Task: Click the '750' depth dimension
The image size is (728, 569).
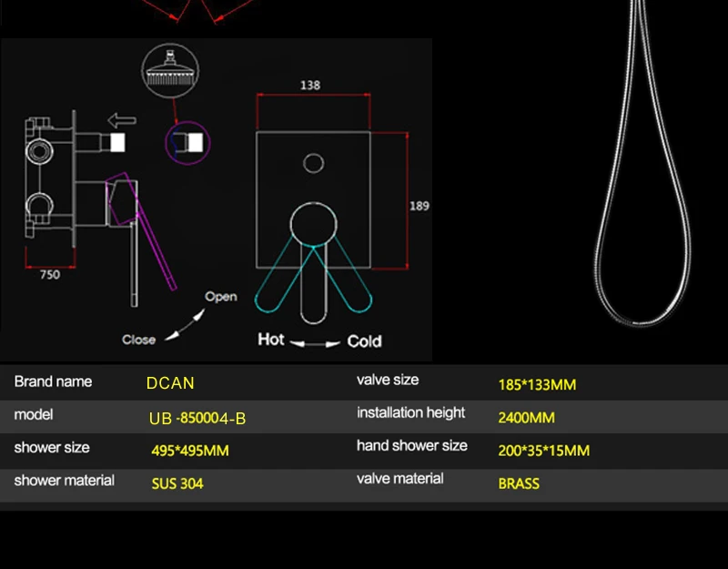Action: pos(50,275)
